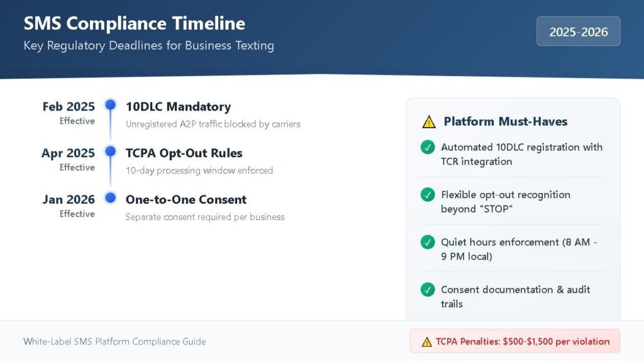Select the Jan 2026 timeline dot
This screenshot has width=644, height=362.
[x=111, y=198]
